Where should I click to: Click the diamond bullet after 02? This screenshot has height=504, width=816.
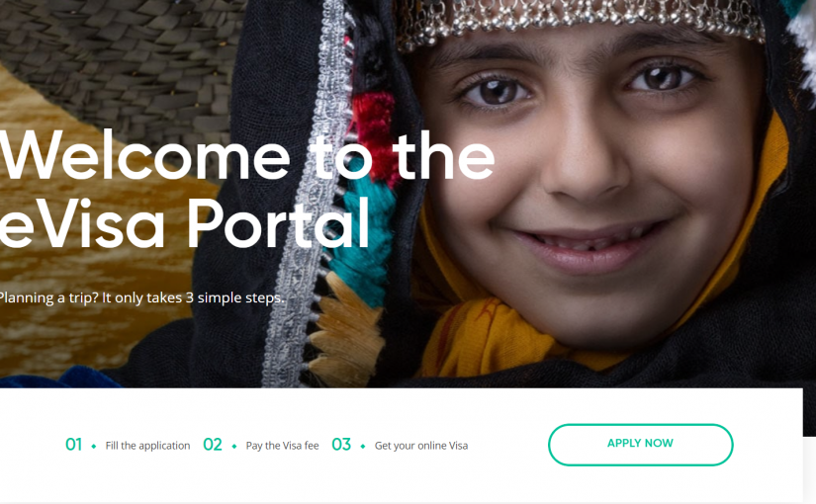point(234,447)
